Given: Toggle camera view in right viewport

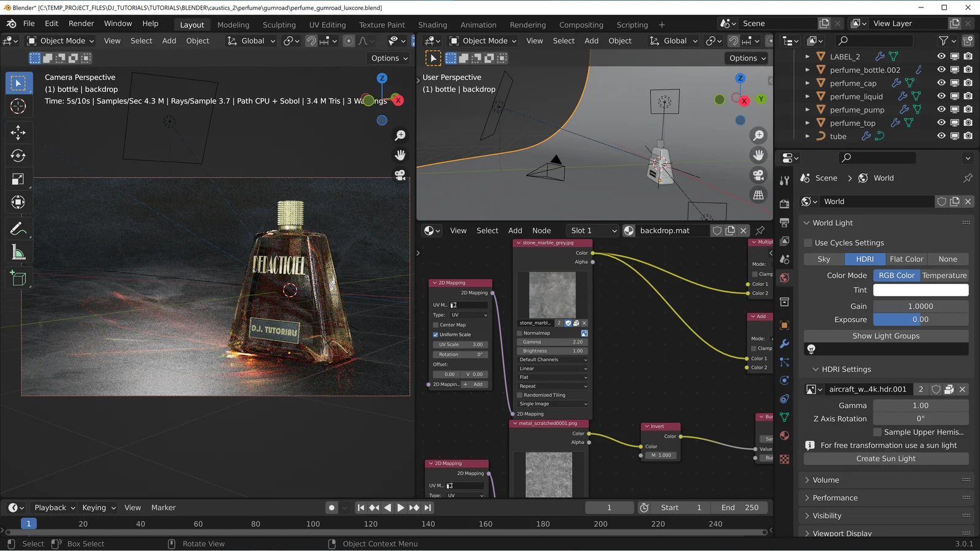Looking at the screenshot, I should click(x=758, y=175).
